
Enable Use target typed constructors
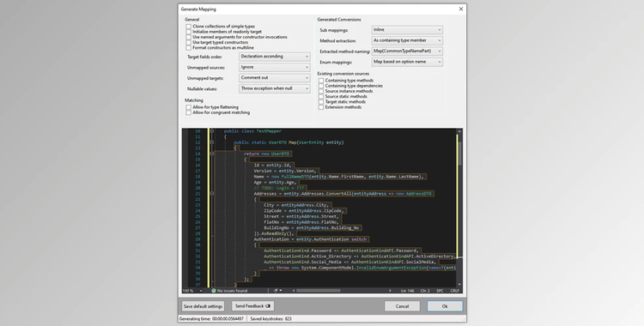click(x=189, y=42)
